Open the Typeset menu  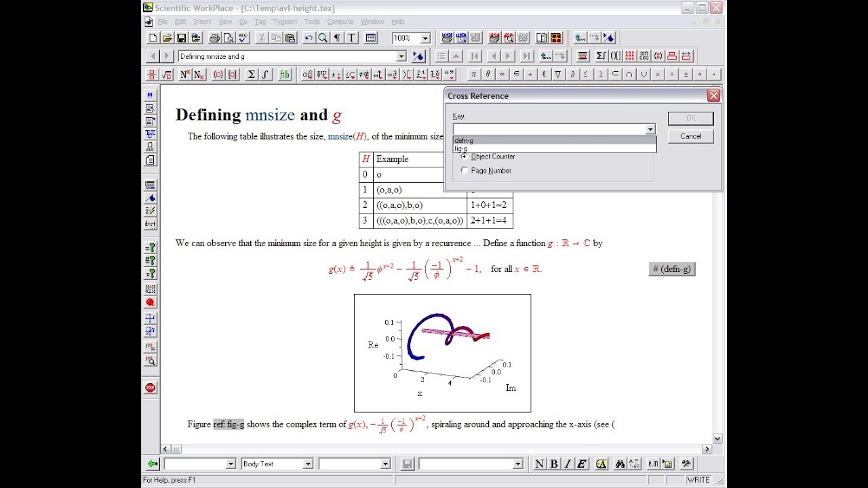point(285,22)
